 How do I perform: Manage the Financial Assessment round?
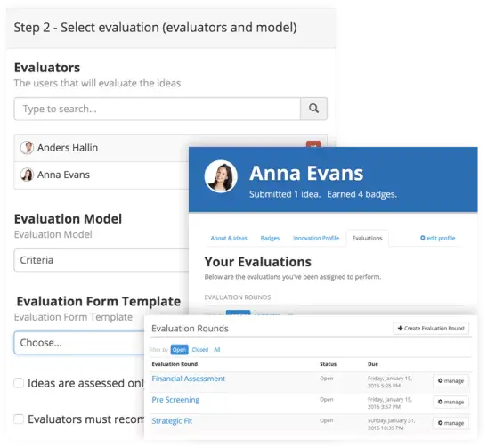pyautogui.click(x=450, y=381)
